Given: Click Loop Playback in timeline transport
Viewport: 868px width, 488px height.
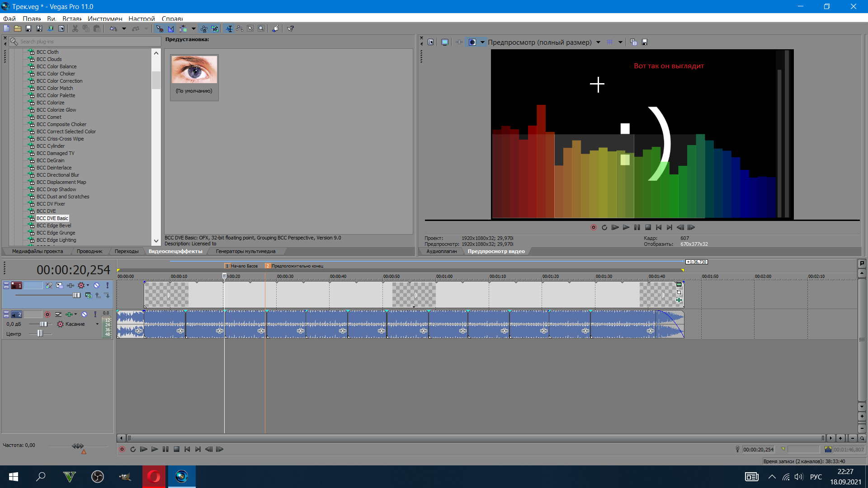Looking at the screenshot, I should 133,449.
